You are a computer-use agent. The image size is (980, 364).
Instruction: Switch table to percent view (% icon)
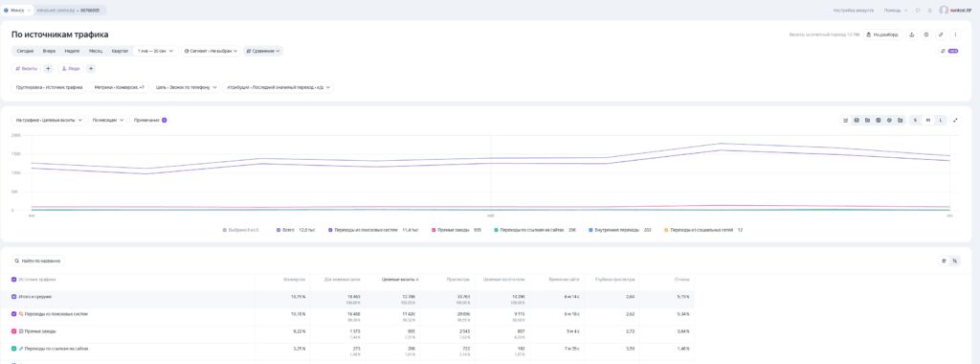[x=954, y=261]
